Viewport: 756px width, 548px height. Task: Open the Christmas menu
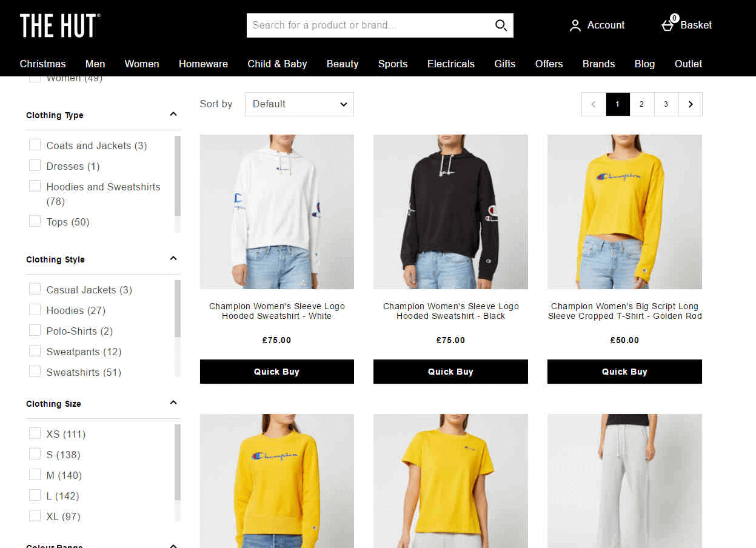tap(42, 64)
